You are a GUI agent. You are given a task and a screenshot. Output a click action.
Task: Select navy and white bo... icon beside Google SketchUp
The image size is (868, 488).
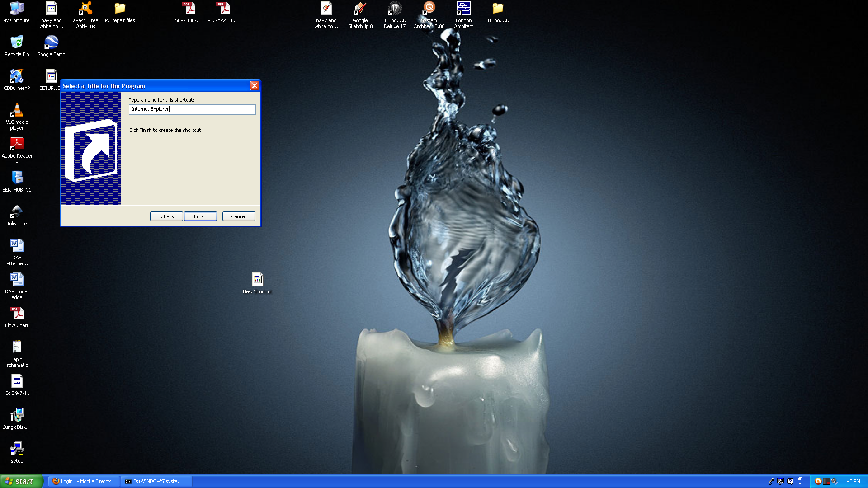pos(326,15)
